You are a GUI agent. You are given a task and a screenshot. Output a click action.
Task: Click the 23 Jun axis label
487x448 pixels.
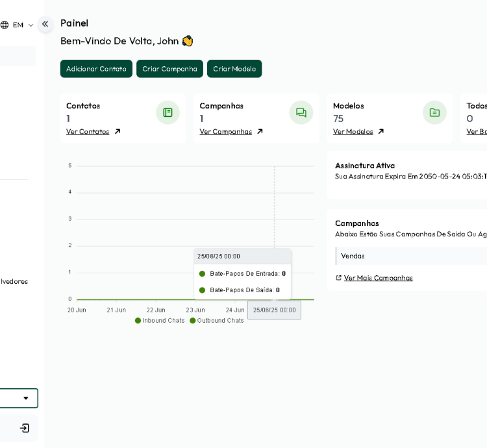tap(195, 310)
